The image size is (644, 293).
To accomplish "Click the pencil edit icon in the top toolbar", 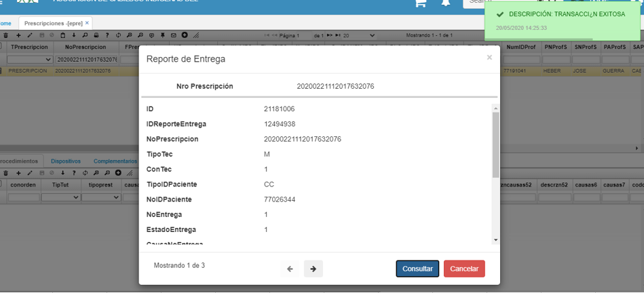I will click(x=30, y=35).
